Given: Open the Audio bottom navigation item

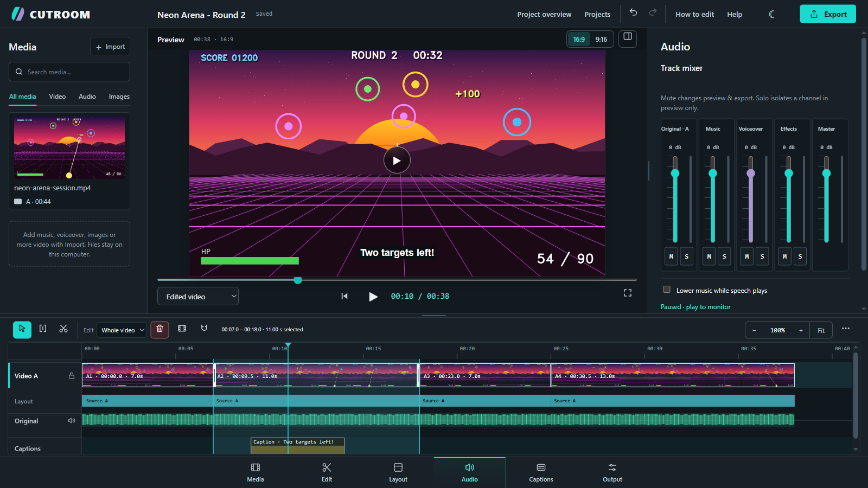Looking at the screenshot, I should pyautogui.click(x=470, y=472).
